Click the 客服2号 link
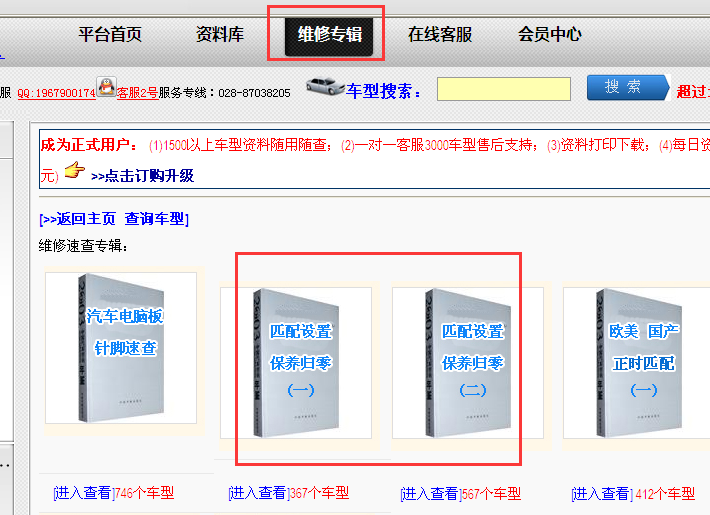 click(137, 93)
